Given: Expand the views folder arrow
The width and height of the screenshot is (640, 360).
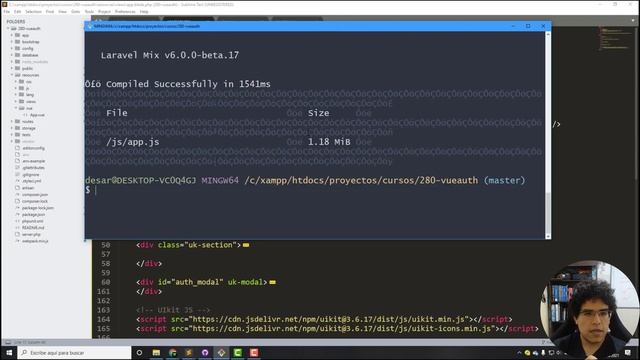Looking at the screenshot, I should pos(16,101).
